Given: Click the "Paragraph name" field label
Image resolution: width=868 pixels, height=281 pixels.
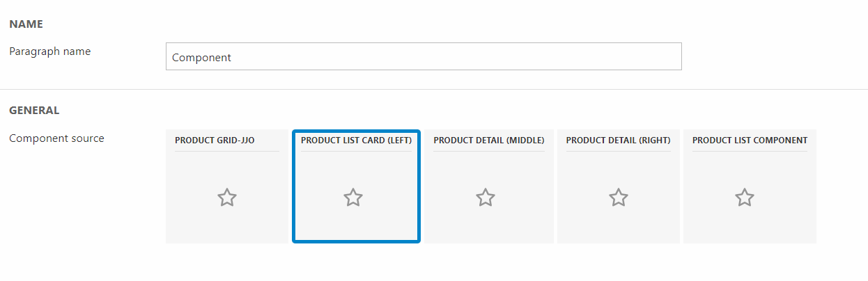Looking at the screenshot, I should 49,51.
